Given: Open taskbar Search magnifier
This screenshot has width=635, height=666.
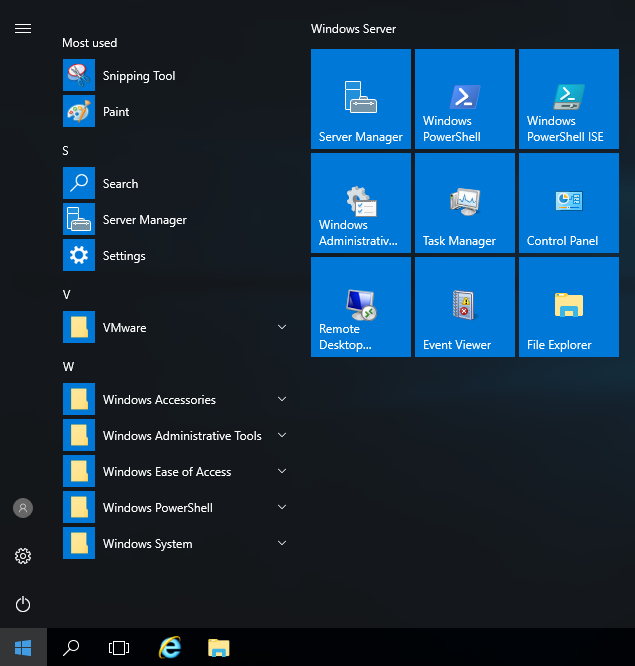Looking at the screenshot, I should coord(71,648).
